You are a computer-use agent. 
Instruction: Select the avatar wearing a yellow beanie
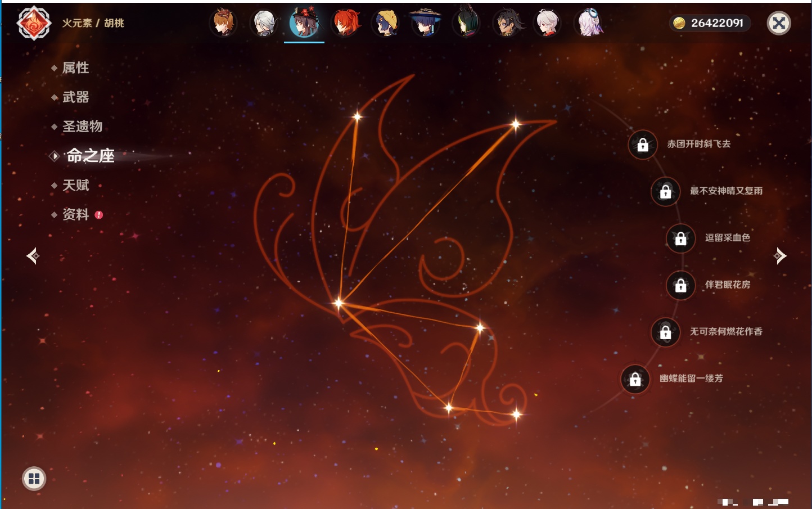pyautogui.click(x=386, y=23)
